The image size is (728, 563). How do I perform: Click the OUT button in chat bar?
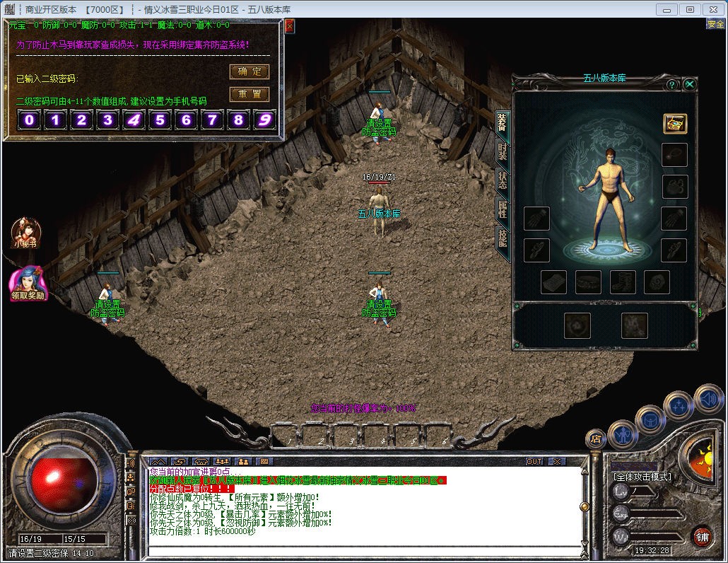534,461
